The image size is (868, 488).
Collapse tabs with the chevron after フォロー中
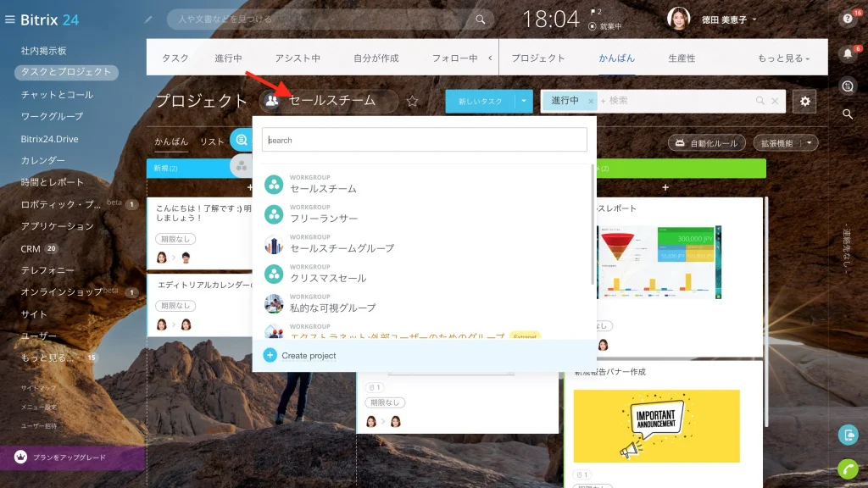[x=490, y=58]
